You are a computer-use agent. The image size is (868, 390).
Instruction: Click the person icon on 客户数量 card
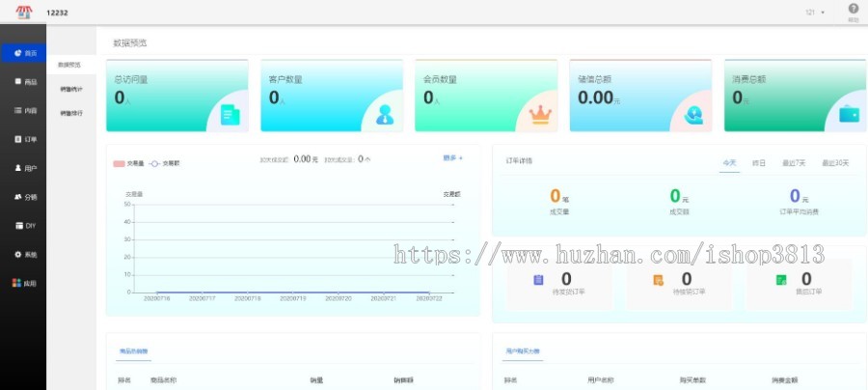pyautogui.click(x=385, y=114)
